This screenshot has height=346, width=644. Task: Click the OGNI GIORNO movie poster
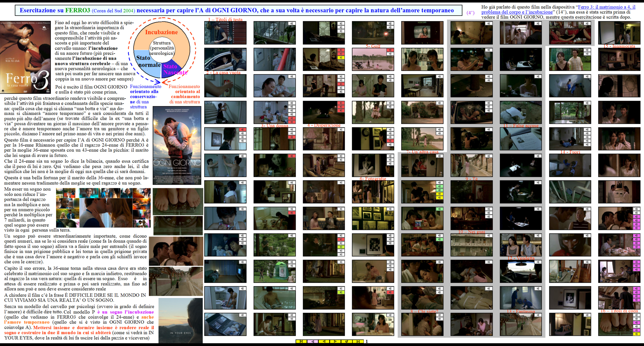[x=177, y=145]
